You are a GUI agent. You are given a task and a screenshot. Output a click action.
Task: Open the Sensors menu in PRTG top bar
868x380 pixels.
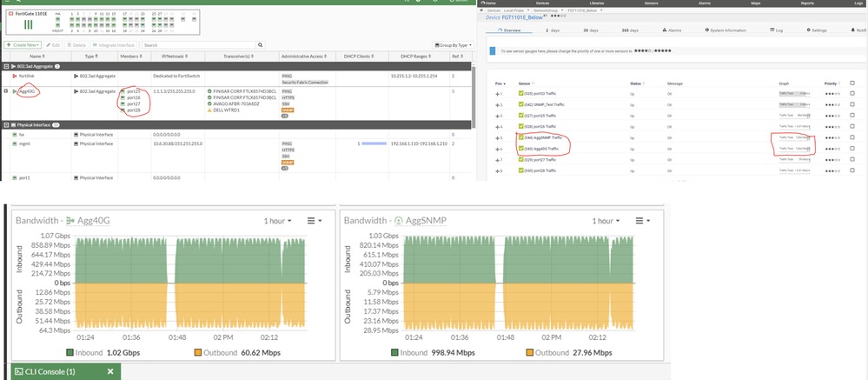click(x=650, y=3)
